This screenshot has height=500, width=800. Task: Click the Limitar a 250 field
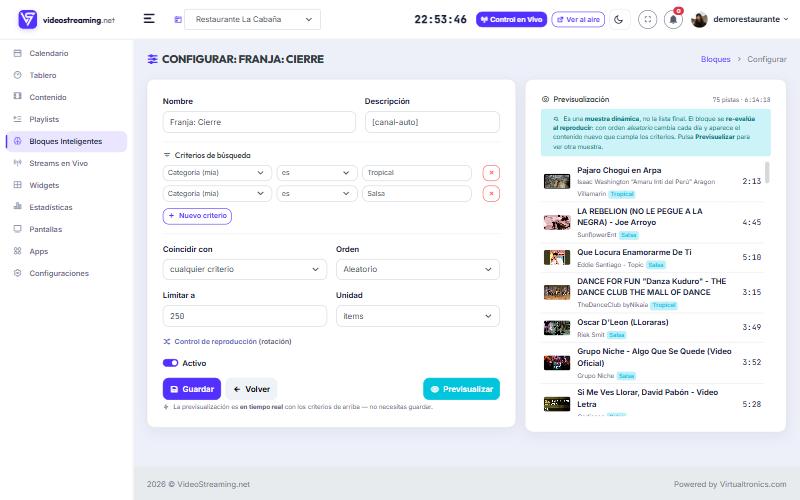click(244, 316)
